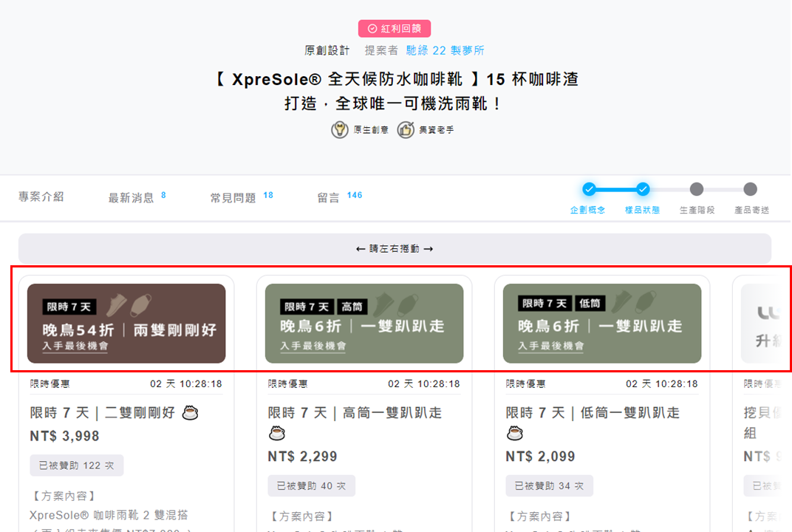792x532 pixels.
Task: Click text XpreSole® 咖啡雨靴 2 雙混搭
Action: click(x=109, y=515)
